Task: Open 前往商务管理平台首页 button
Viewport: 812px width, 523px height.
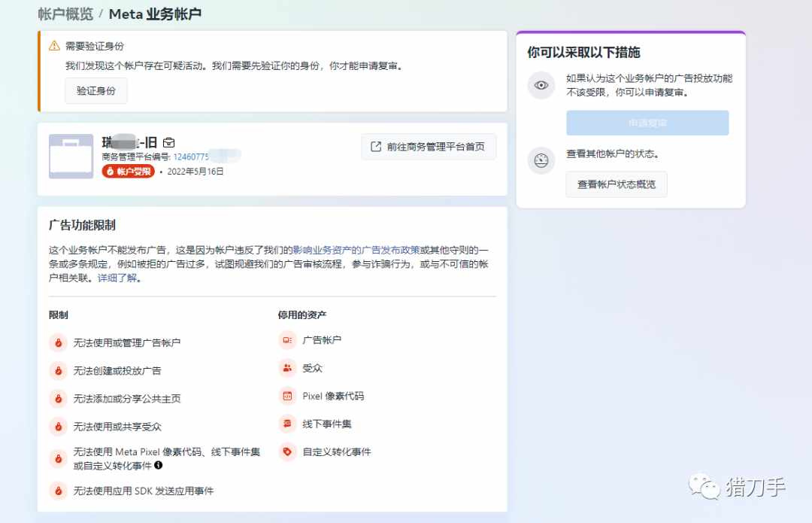Action: pos(429,147)
